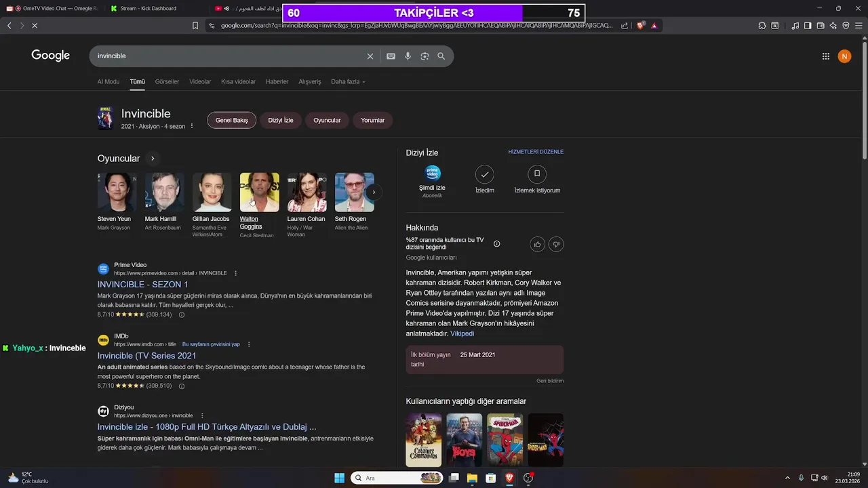The width and height of the screenshot is (868, 488).
Task: Click Geri bildirim feedback link
Action: pos(550,381)
